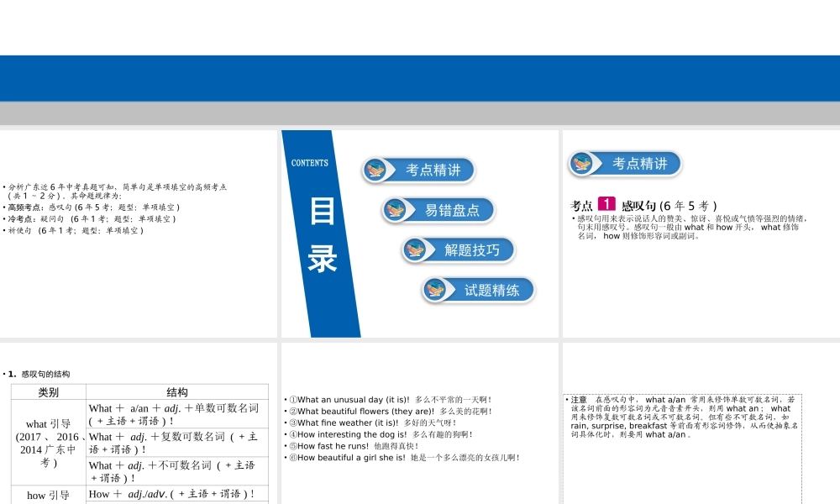The height and width of the screenshot is (504, 840).
Task: Click example ① What an unusual day
Action: click(x=390, y=400)
